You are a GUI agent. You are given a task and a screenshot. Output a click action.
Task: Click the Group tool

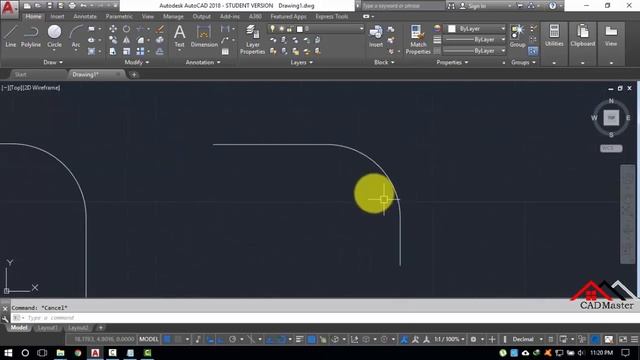[x=518, y=36]
